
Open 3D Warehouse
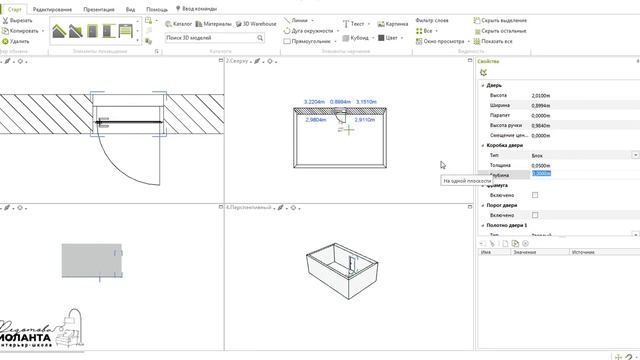256,24
